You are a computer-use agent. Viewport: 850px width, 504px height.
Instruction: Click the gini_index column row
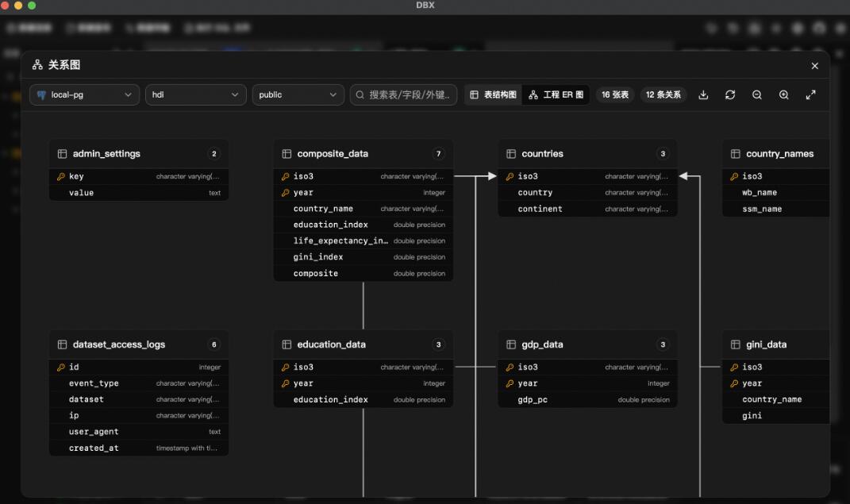pos(363,257)
